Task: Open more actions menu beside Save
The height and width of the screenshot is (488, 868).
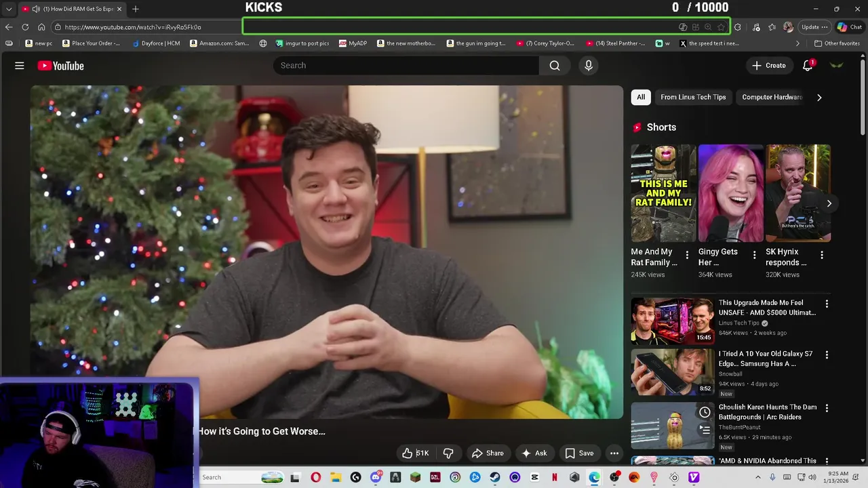Action: pos(614,453)
